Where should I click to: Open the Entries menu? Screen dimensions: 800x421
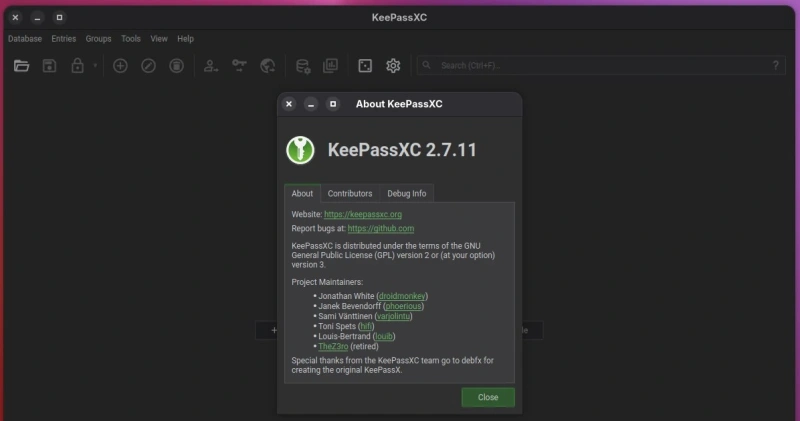(x=63, y=39)
